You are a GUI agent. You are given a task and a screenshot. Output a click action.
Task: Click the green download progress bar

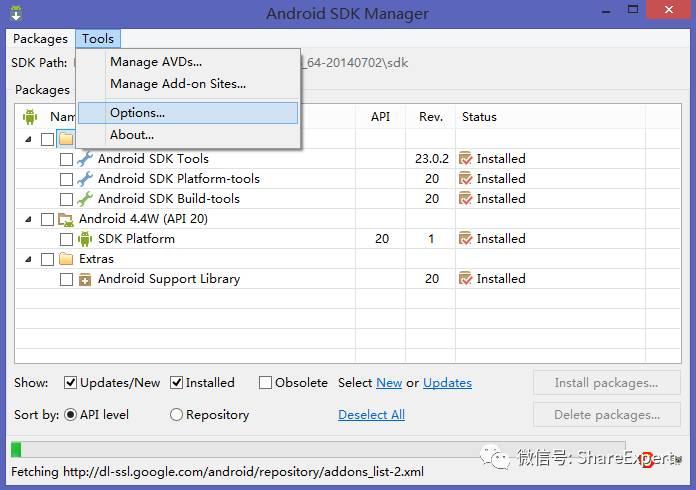[x=16, y=450]
